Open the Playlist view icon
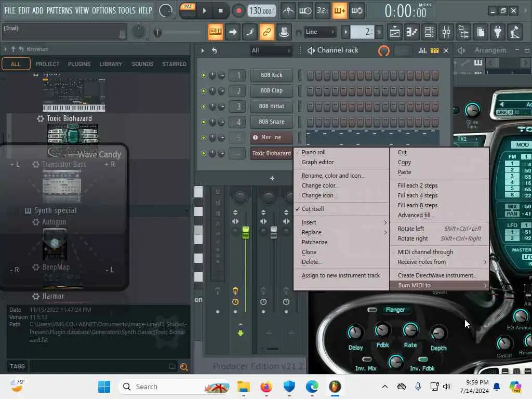 point(395,32)
